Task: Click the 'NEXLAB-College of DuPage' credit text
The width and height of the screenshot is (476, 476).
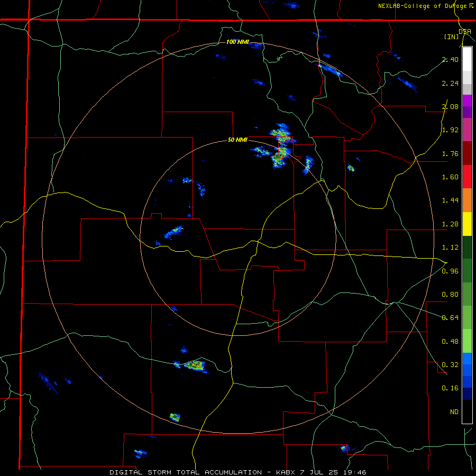Action: [422, 6]
